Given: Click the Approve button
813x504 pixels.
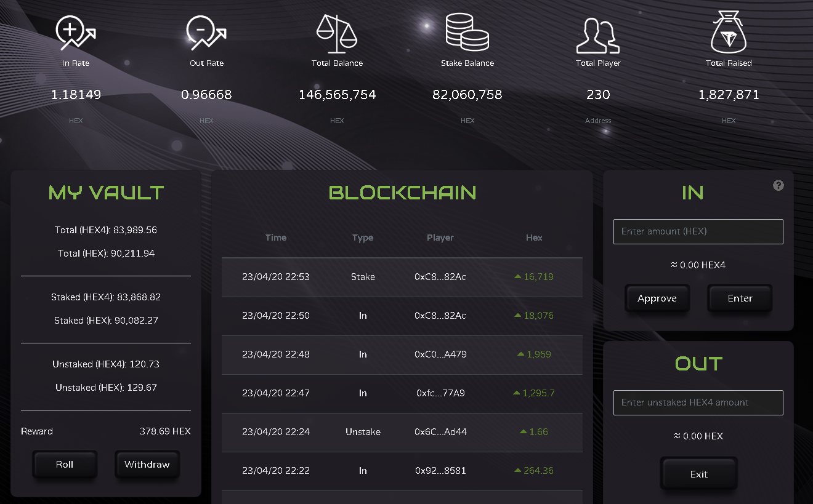Looking at the screenshot, I should (x=657, y=298).
